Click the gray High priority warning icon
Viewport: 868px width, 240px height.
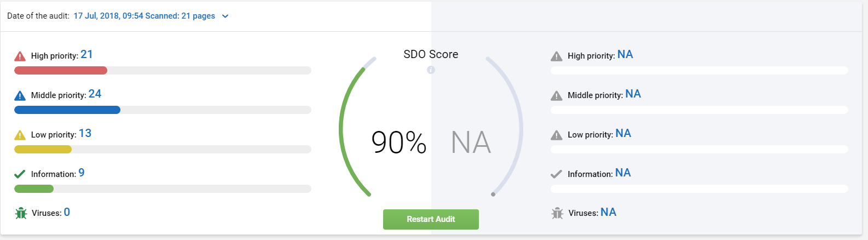click(x=557, y=56)
